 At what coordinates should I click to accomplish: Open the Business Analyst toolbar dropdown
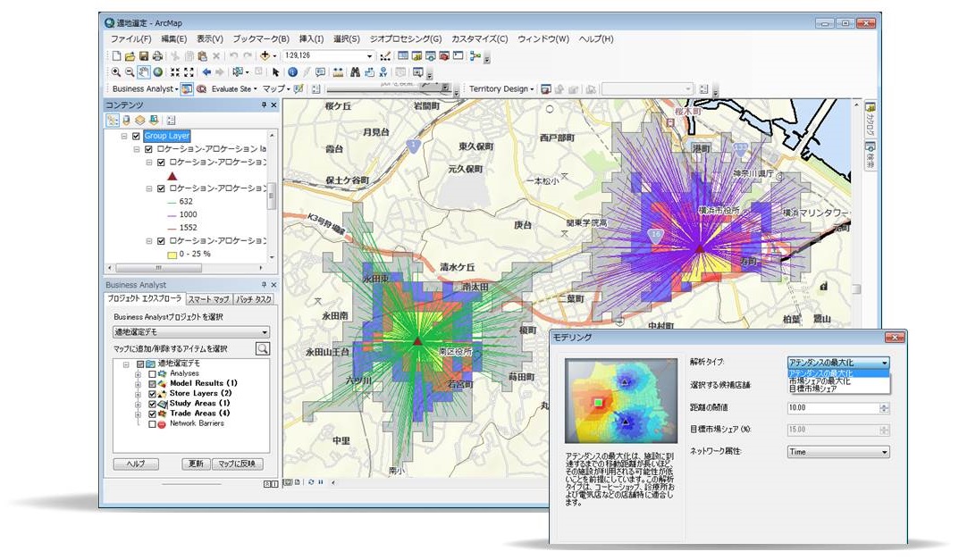click(x=144, y=88)
